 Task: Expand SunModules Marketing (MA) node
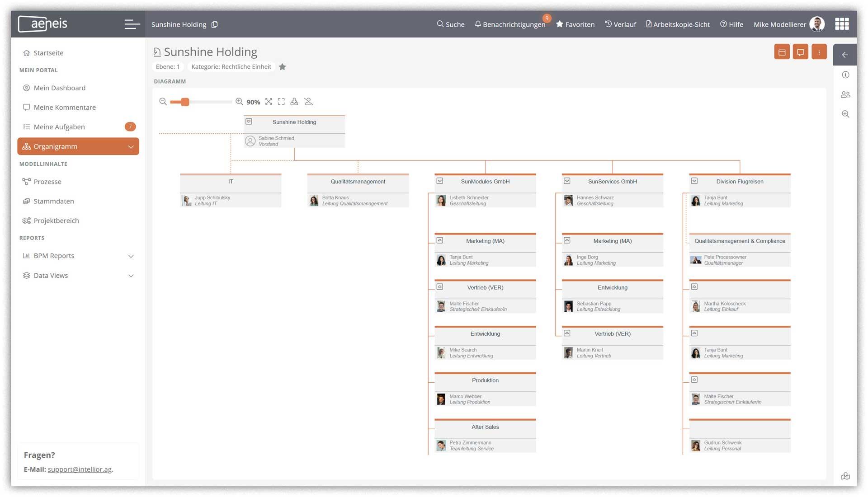coord(439,240)
